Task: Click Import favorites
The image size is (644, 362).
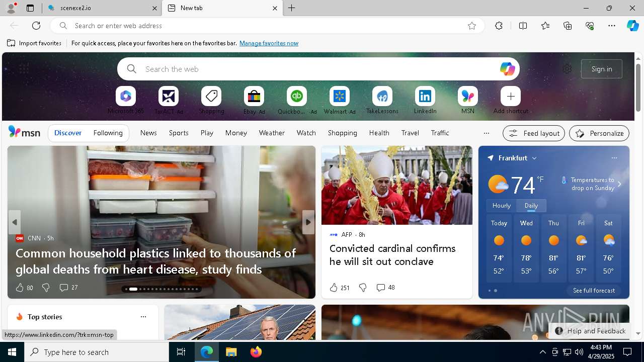Action: [x=34, y=43]
